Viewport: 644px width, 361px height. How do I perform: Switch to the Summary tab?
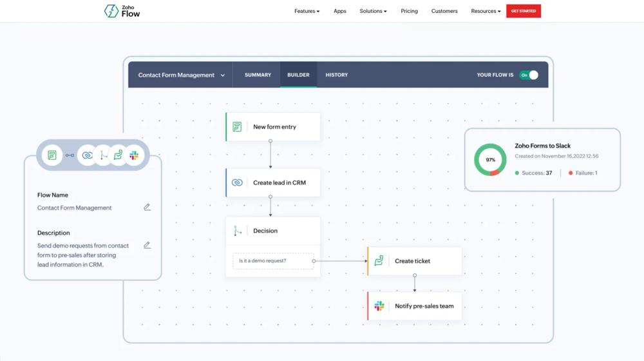pyautogui.click(x=258, y=75)
